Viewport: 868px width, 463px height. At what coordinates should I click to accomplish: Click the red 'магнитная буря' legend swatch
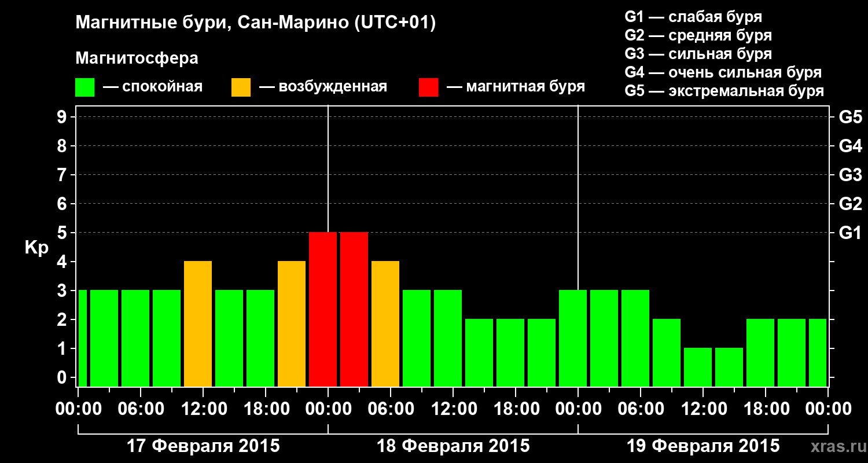click(x=428, y=87)
